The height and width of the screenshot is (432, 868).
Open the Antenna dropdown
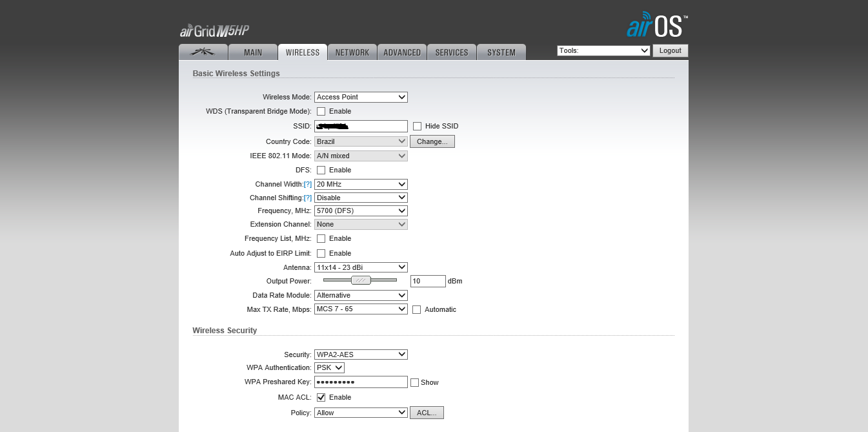tap(361, 267)
